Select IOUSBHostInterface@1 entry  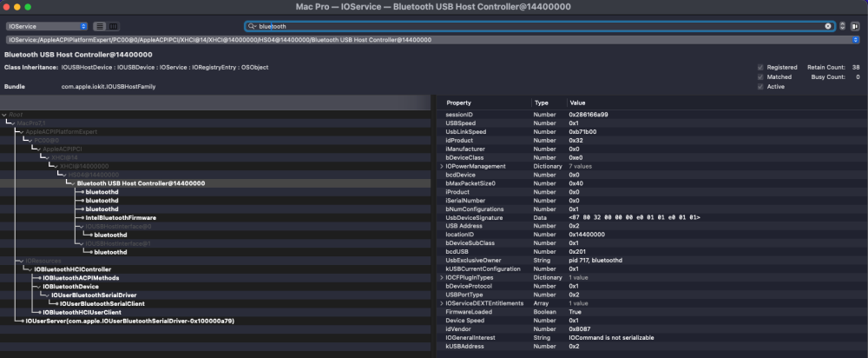[118, 243]
